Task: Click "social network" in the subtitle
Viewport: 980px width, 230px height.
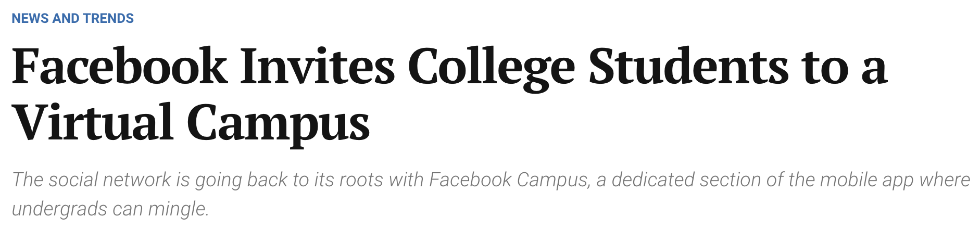Action: click(x=110, y=180)
